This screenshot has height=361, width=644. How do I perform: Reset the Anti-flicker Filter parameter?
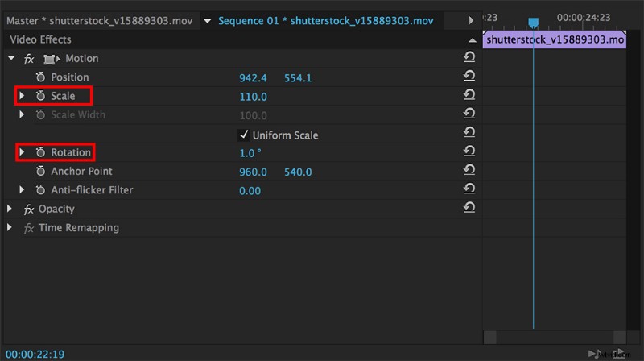pyautogui.click(x=469, y=190)
